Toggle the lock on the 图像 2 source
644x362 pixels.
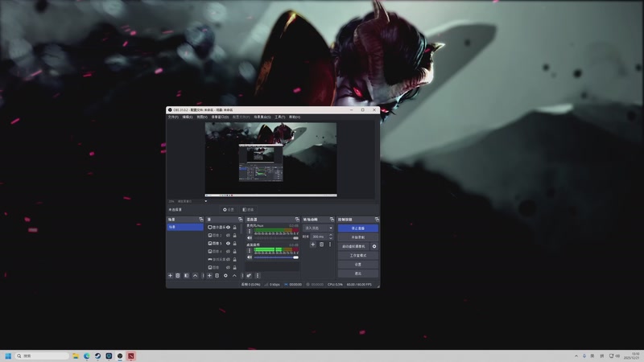[x=235, y=236]
